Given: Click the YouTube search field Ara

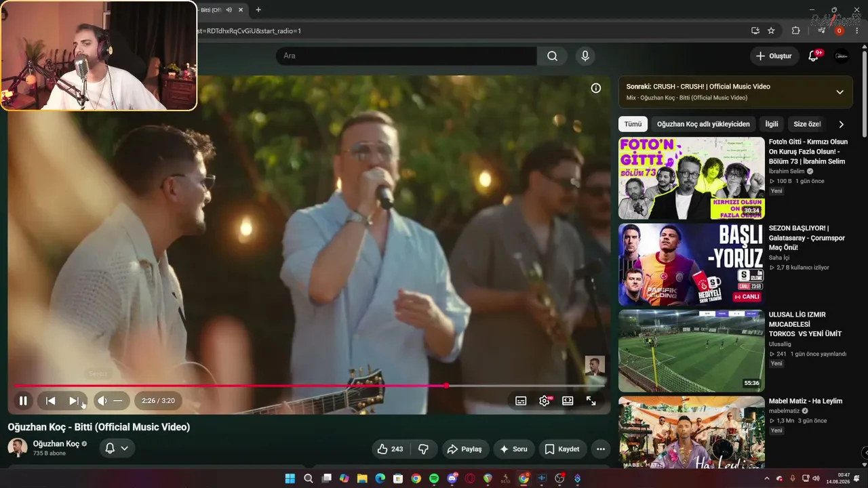Looking at the screenshot, I should [406, 56].
